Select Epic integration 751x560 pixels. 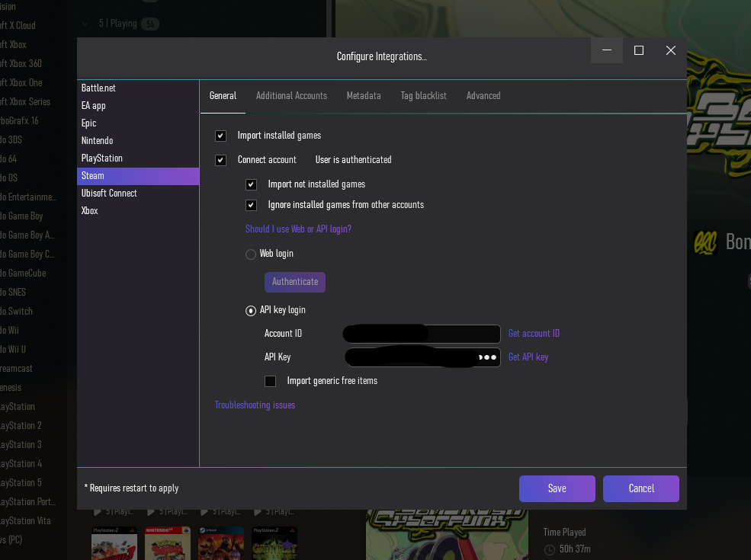(138, 123)
